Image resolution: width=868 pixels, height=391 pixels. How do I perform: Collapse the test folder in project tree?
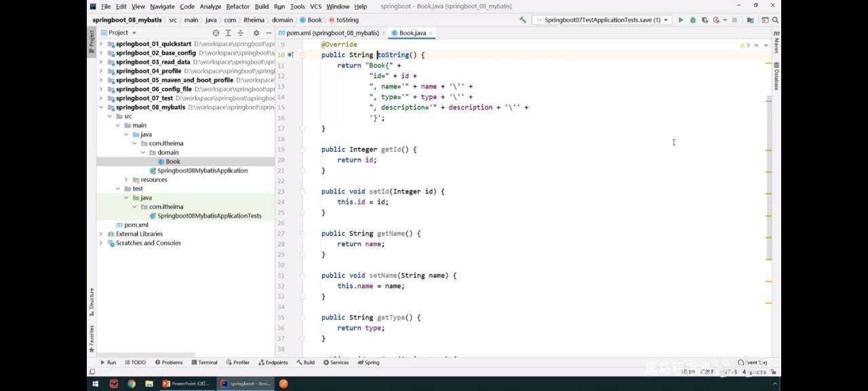coord(117,189)
